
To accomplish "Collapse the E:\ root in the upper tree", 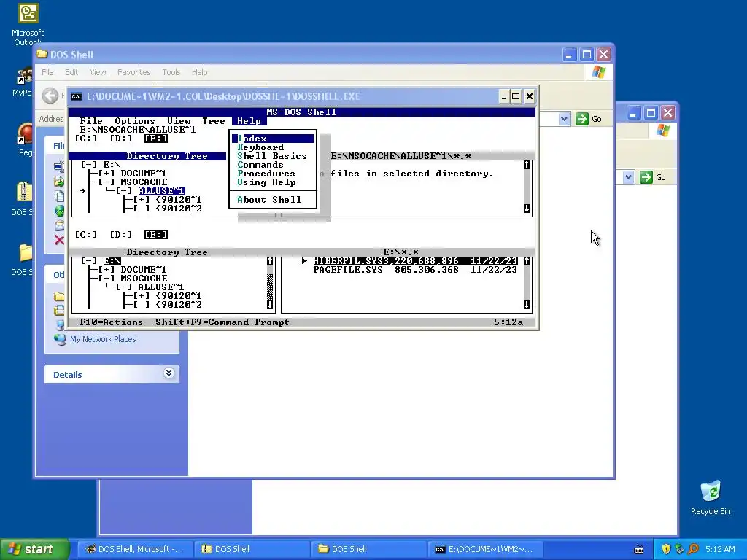I will coord(88,165).
